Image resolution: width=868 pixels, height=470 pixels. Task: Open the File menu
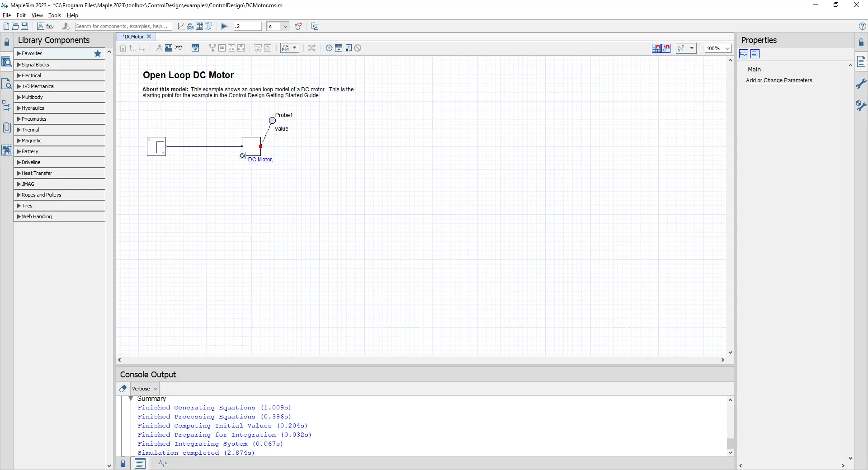point(7,15)
